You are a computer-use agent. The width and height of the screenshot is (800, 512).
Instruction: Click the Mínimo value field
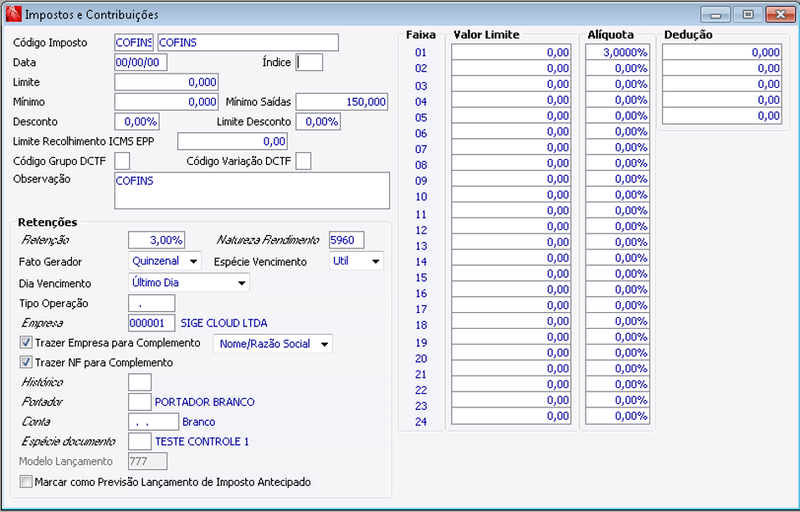tap(166, 102)
